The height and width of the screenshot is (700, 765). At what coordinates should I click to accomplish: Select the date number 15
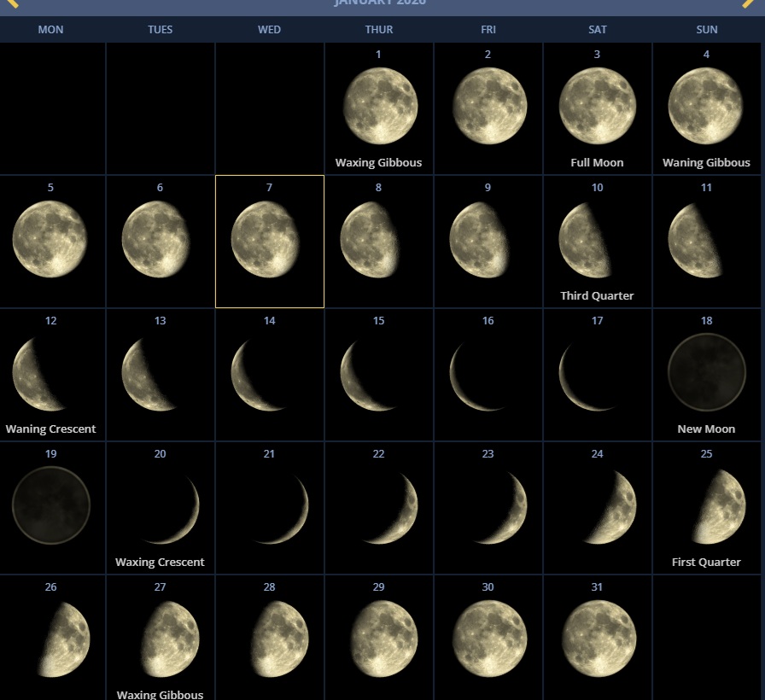pos(378,321)
